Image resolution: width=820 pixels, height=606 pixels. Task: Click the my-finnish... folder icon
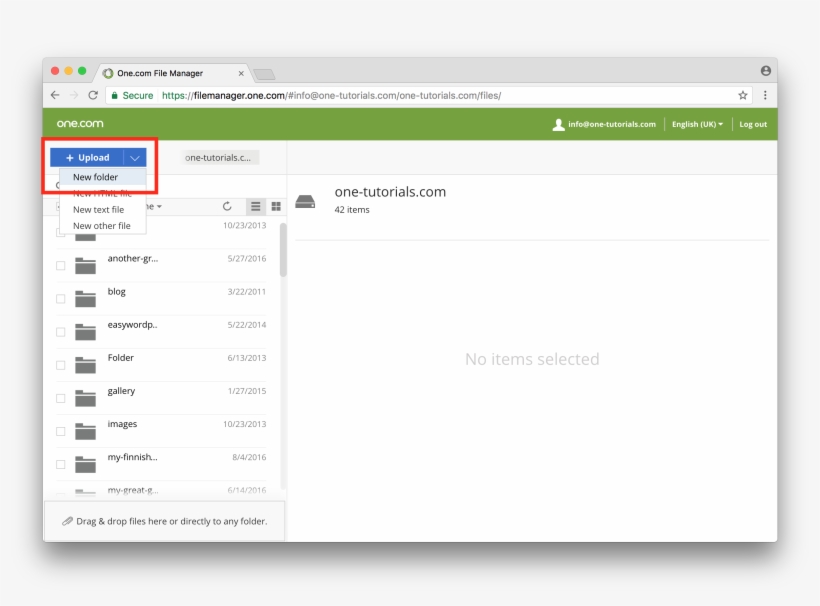coord(85,464)
